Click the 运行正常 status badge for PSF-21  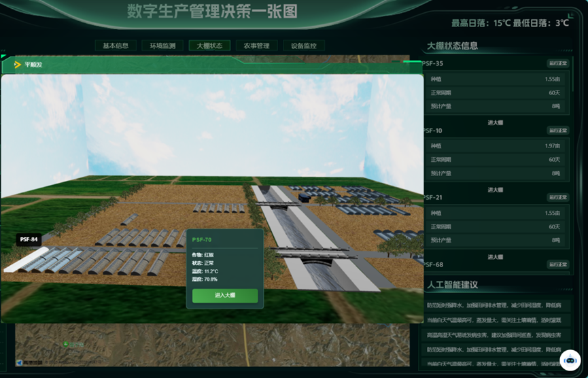pos(557,197)
